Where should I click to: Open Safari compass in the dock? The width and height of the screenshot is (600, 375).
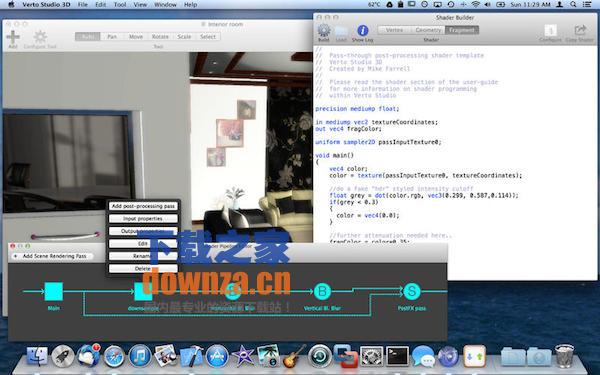click(114, 356)
